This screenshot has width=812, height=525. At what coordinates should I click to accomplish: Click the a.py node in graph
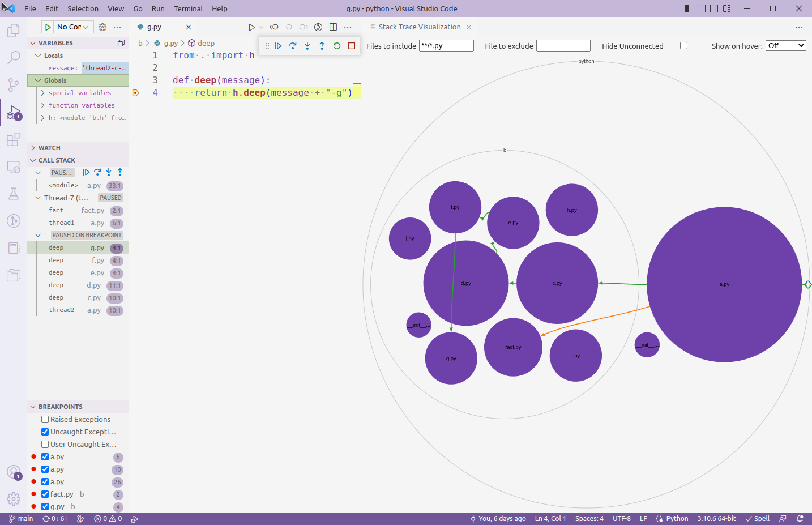724,284
